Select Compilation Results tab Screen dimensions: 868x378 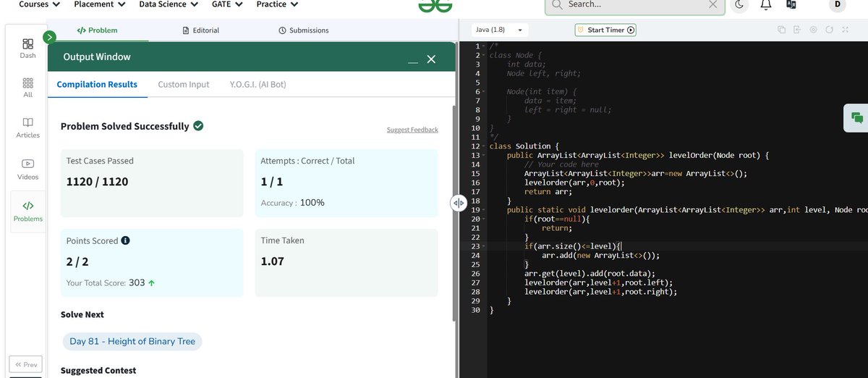click(x=97, y=85)
